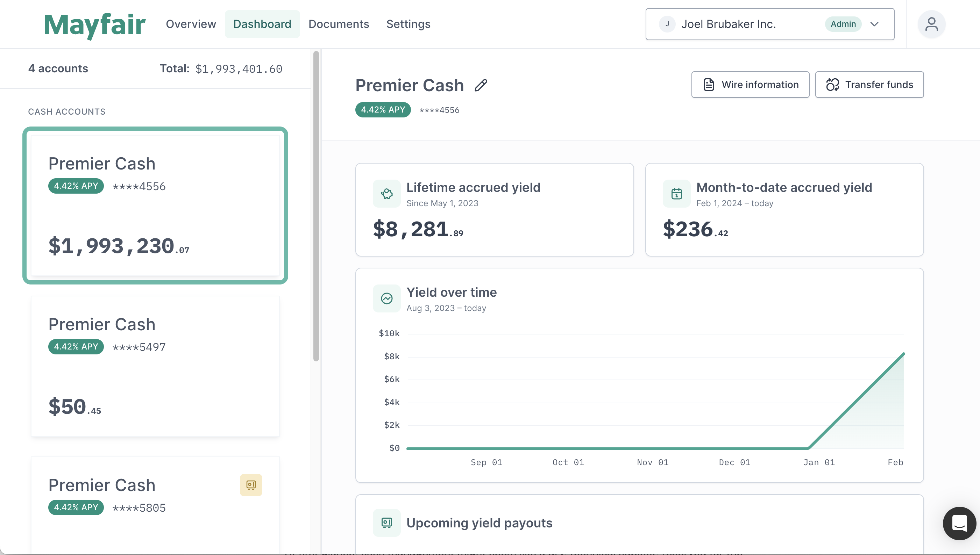This screenshot has height=555, width=980.
Task: Select the Premier Cash account ending 5497
Action: 155,366
